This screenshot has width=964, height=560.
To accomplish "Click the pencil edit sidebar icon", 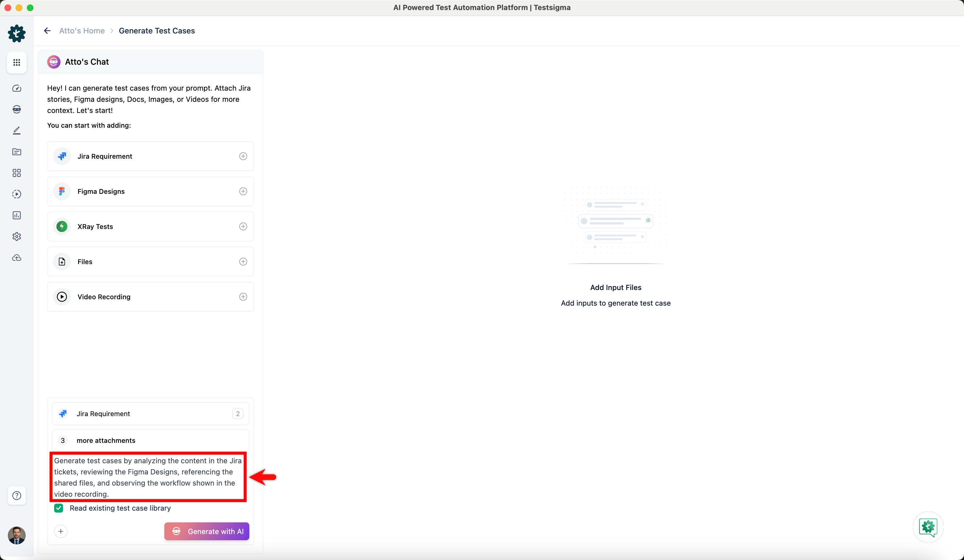I will click(x=16, y=131).
